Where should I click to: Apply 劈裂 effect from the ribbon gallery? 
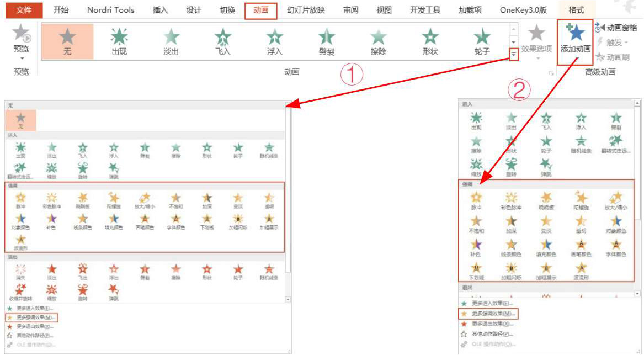[326, 41]
